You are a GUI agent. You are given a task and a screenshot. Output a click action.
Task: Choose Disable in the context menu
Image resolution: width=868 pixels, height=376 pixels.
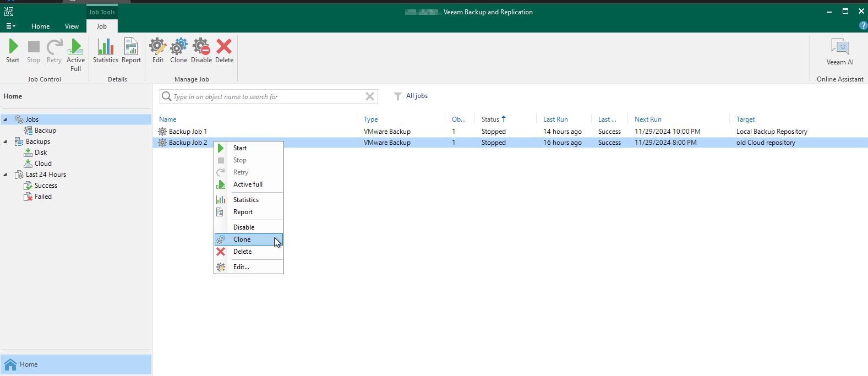[x=249, y=227]
